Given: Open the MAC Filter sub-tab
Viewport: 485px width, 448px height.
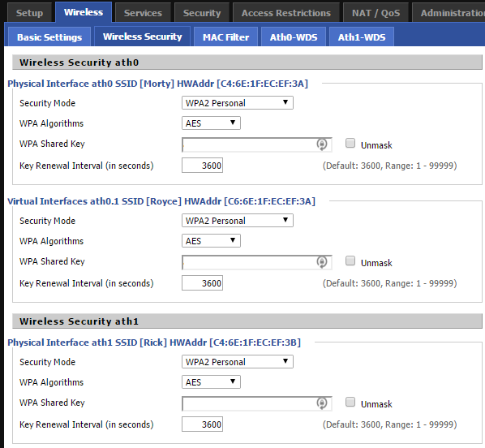Looking at the screenshot, I should click(x=225, y=37).
